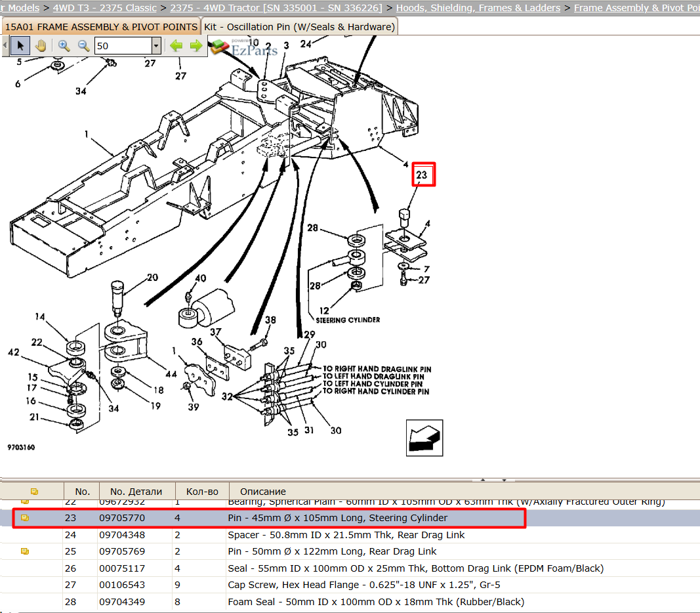Open the 4WD T3 - 2375 Classic breadcrumb link

105,8
